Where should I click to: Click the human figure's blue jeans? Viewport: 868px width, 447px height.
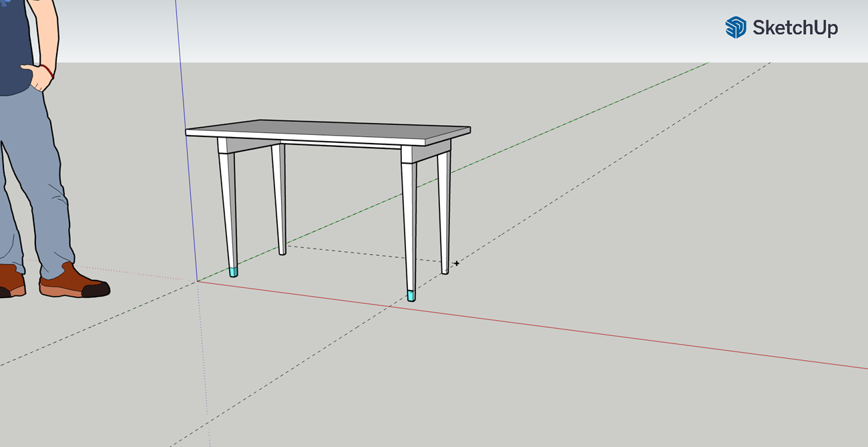click(40, 174)
